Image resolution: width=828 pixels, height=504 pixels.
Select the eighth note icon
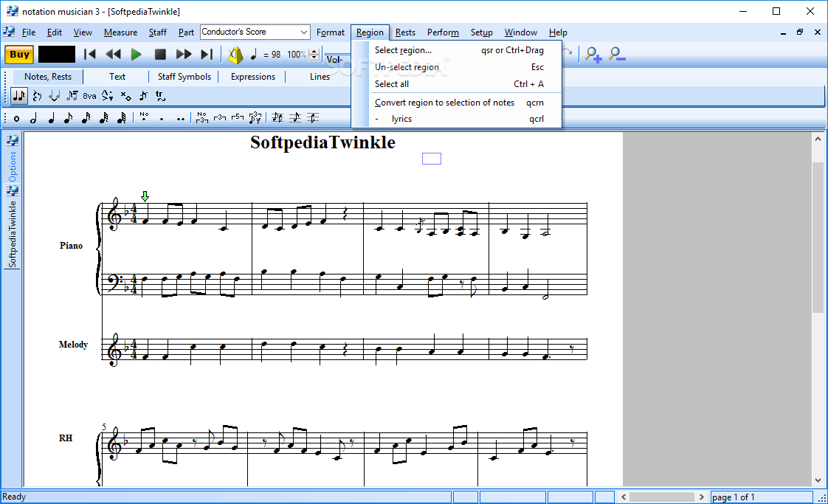(x=67, y=117)
